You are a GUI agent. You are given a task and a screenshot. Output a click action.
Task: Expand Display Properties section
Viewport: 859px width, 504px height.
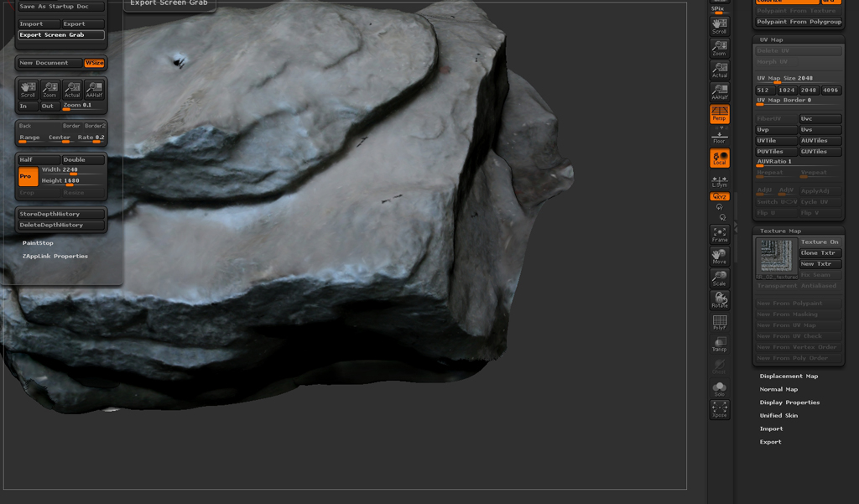point(789,403)
